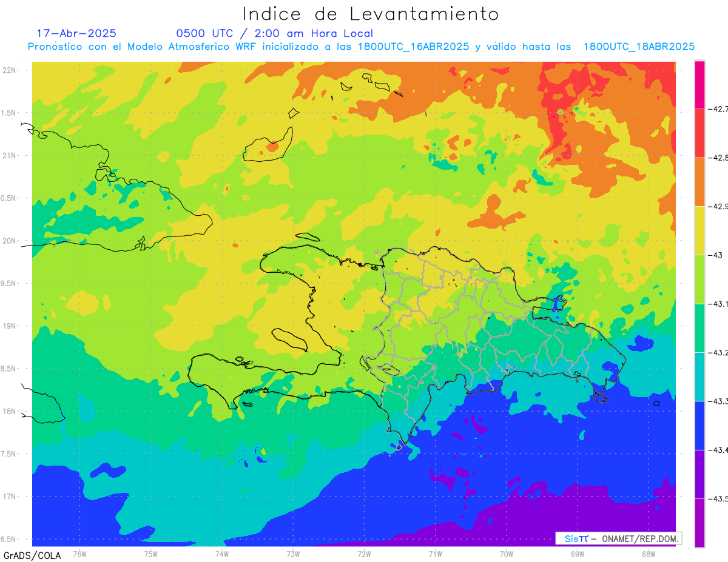Click the '18N' latitude label

(x=10, y=411)
